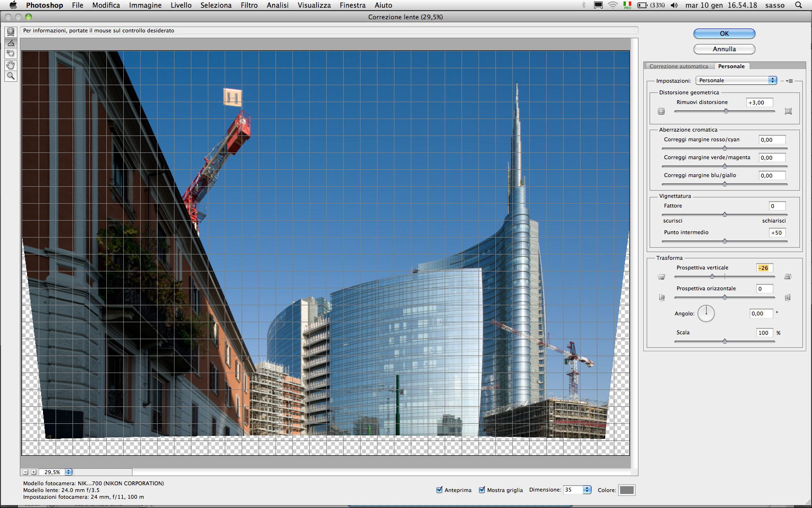Open the Livello menu
812x508 pixels.
click(x=181, y=5)
